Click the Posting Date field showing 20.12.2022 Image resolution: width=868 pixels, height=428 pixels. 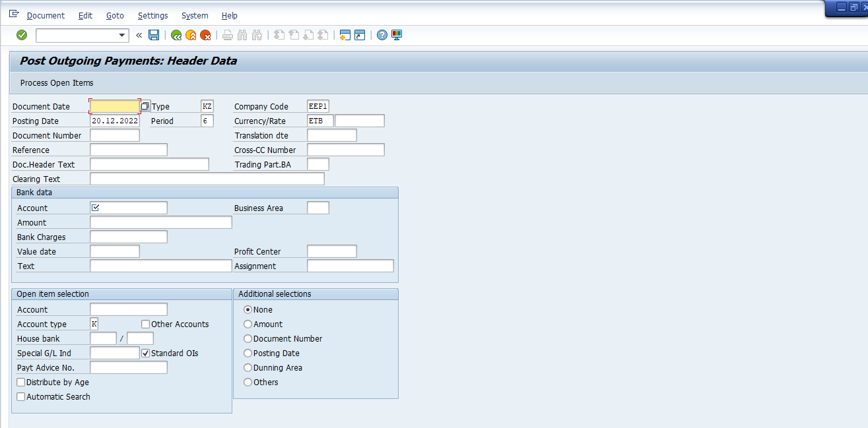(x=115, y=121)
